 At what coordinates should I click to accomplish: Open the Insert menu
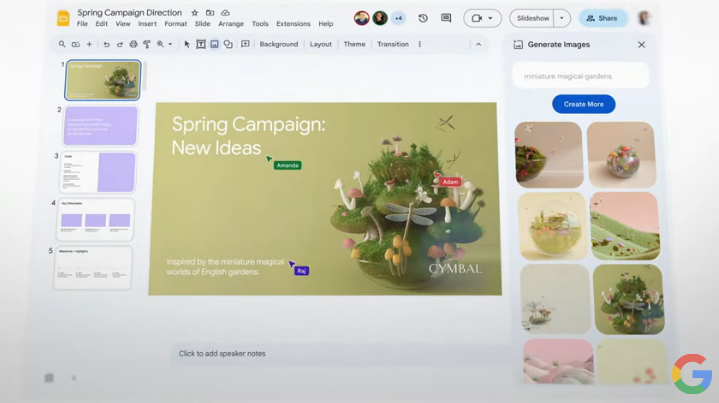(147, 24)
